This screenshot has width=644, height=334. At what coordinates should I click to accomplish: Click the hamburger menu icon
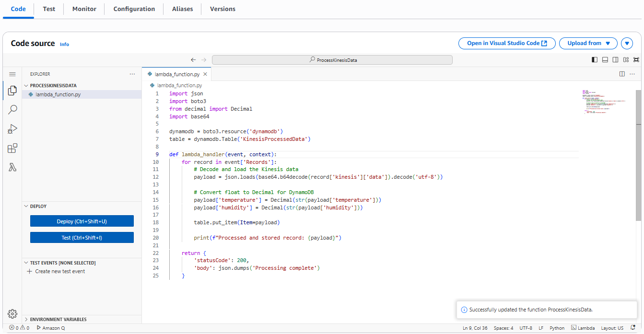pyautogui.click(x=12, y=74)
